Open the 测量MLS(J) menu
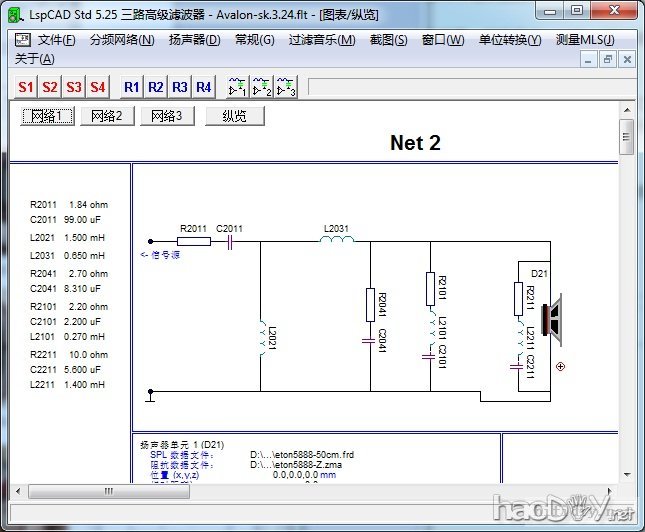Viewport: 645px width, 532px height. point(585,40)
